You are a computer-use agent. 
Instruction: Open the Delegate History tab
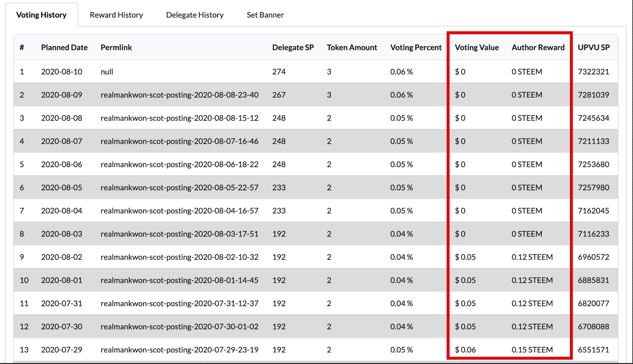195,15
